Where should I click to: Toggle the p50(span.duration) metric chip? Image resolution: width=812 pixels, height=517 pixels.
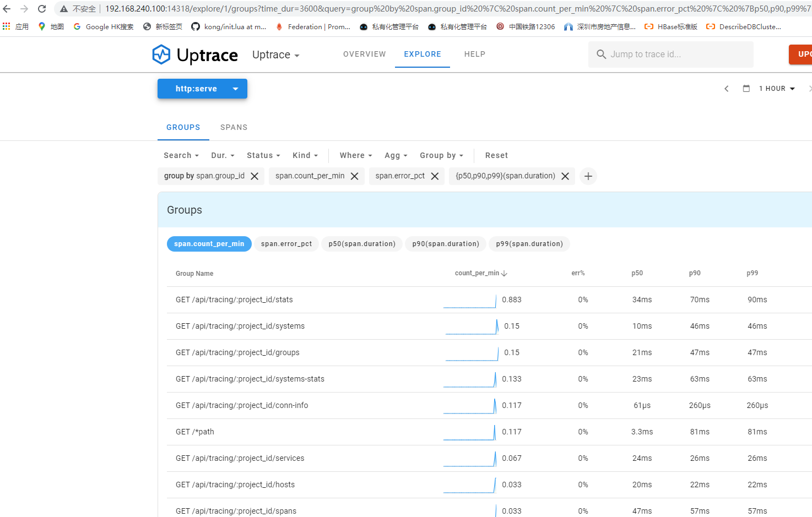(361, 244)
